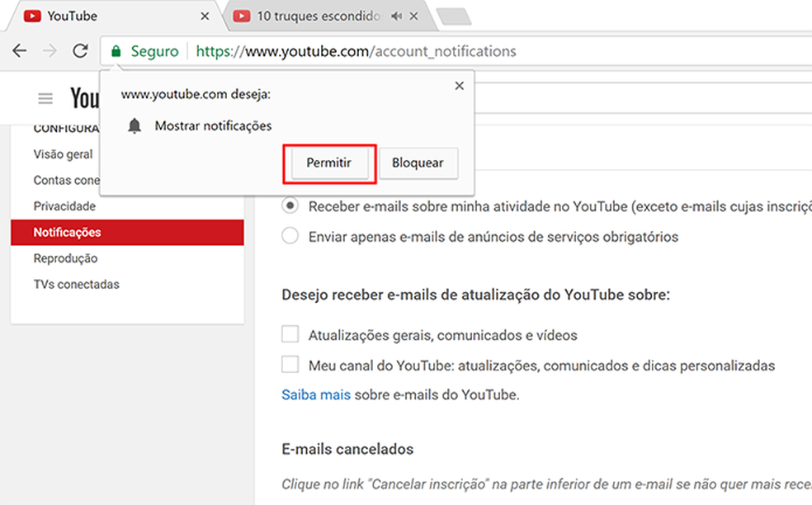The width and height of the screenshot is (812, 505).
Task: Click the notification bell icon in the permission dialog
Action: pos(134,125)
